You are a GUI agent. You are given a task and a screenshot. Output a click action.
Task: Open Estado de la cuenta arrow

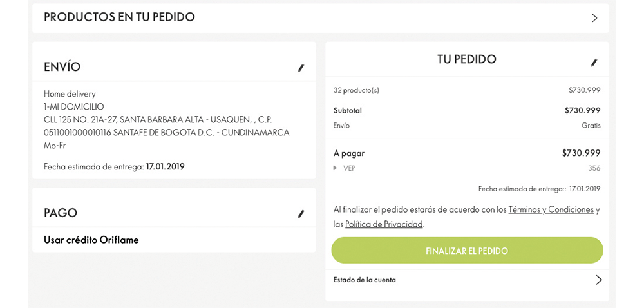[x=598, y=280]
